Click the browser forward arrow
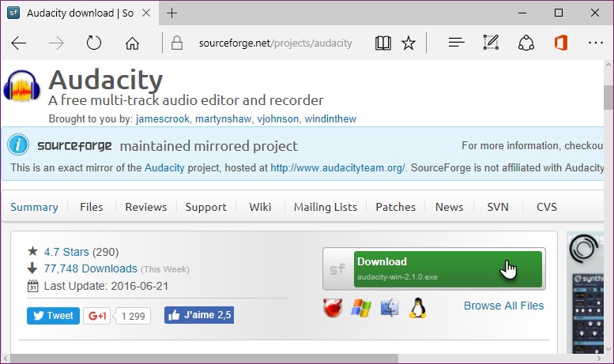 pos(56,43)
